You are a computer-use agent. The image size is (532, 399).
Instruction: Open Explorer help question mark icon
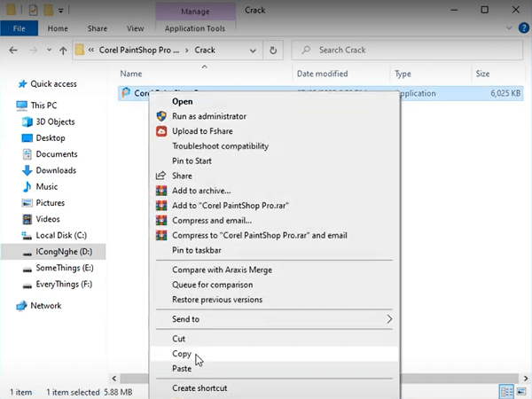(x=524, y=28)
